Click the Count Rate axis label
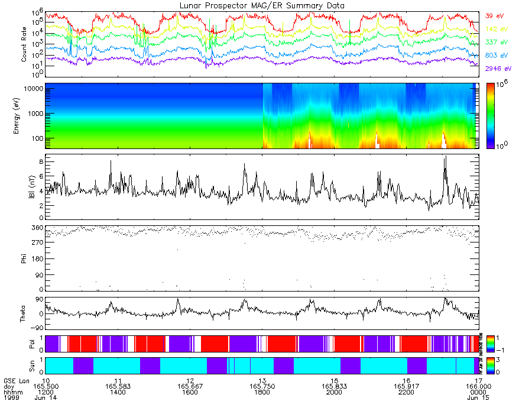Image resolution: width=532 pixels, height=414 pixels. pyautogui.click(x=24, y=44)
